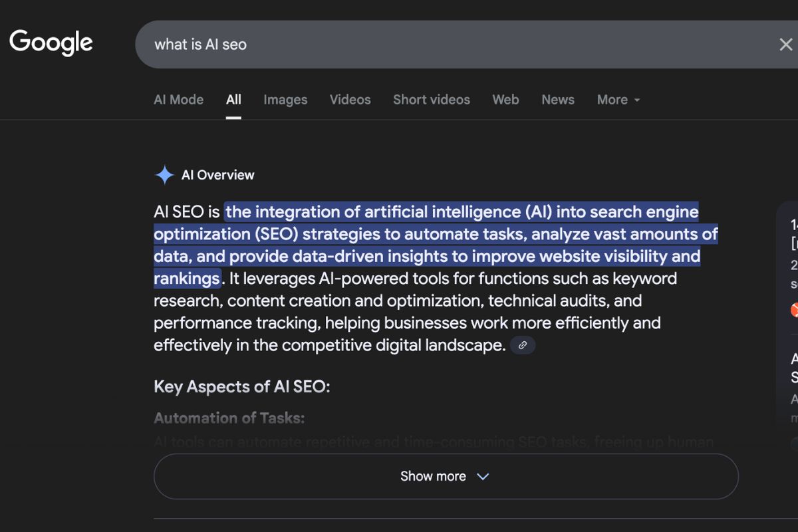
Task: Click the chevron on the Show more button
Action: (x=483, y=476)
